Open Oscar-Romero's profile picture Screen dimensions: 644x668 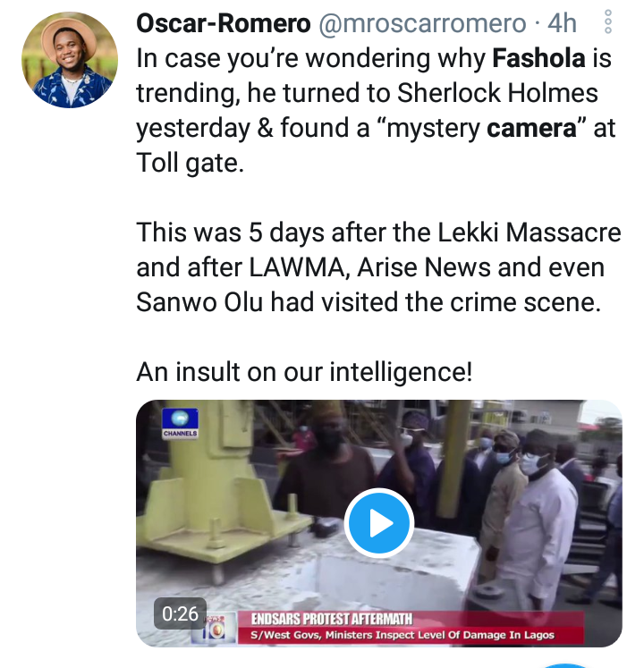pos(68,60)
